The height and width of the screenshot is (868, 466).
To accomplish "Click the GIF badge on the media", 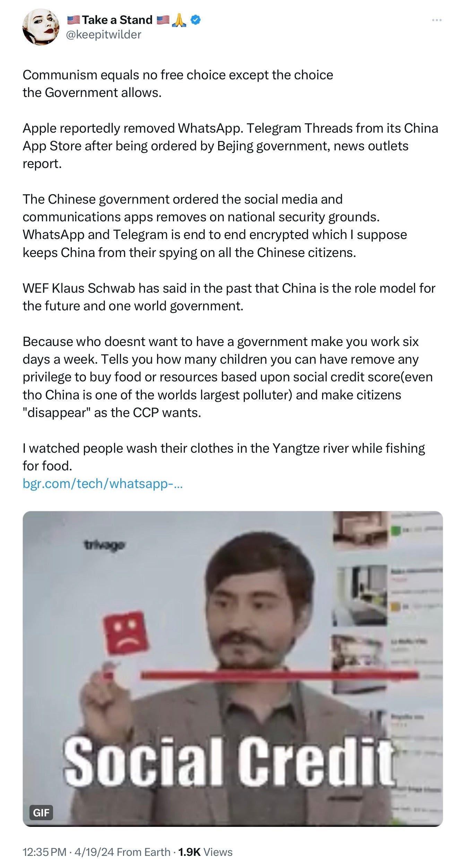I will [41, 812].
